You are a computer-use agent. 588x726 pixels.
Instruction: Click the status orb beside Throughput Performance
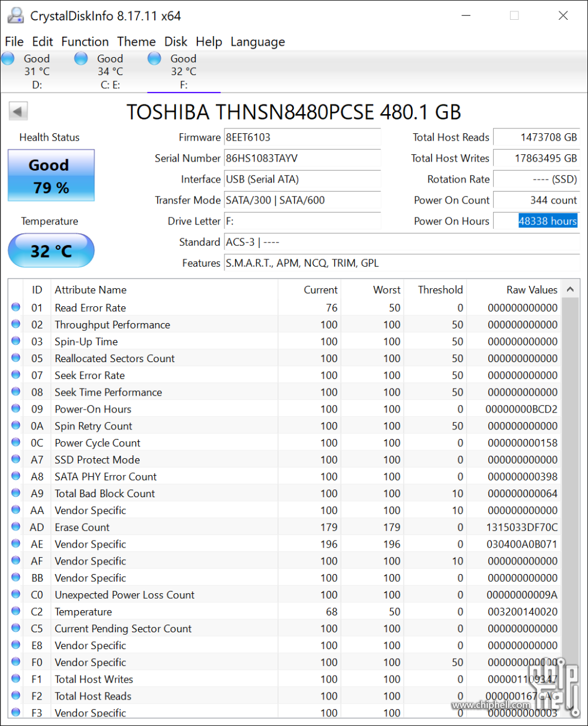[16, 324]
